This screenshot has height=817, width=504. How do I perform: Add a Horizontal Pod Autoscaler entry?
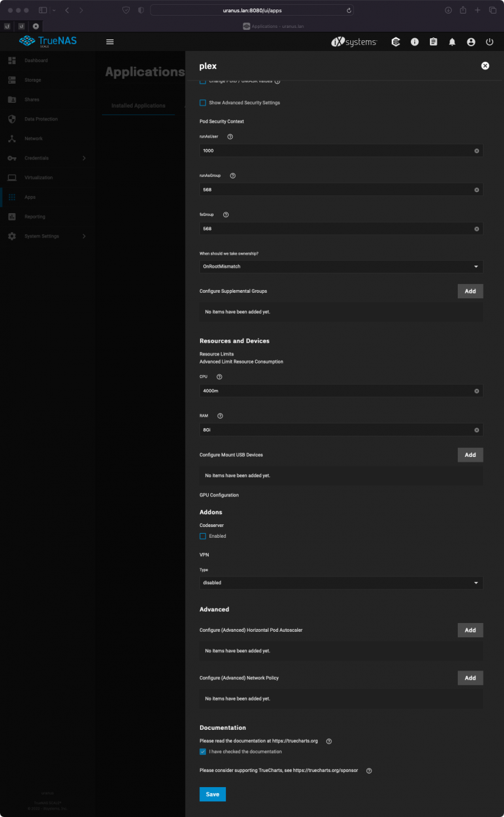point(470,630)
